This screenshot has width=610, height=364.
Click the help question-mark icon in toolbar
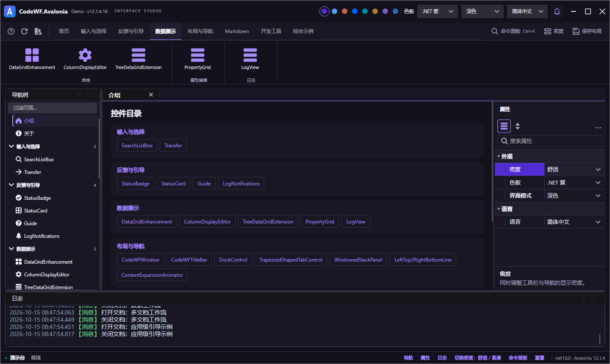tap(11, 31)
